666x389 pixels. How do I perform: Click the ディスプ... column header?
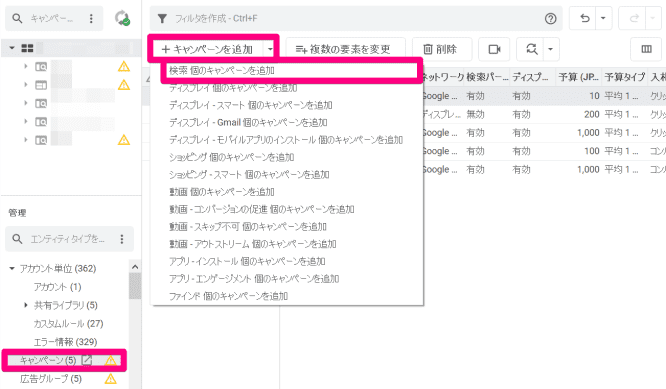[531, 77]
